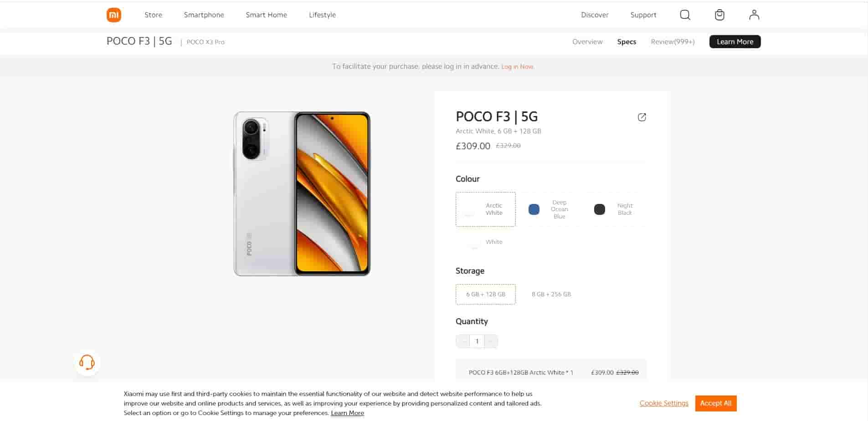Click the Accept All cookies button
The width and height of the screenshot is (868, 421).
pyautogui.click(x=715, y=403)
